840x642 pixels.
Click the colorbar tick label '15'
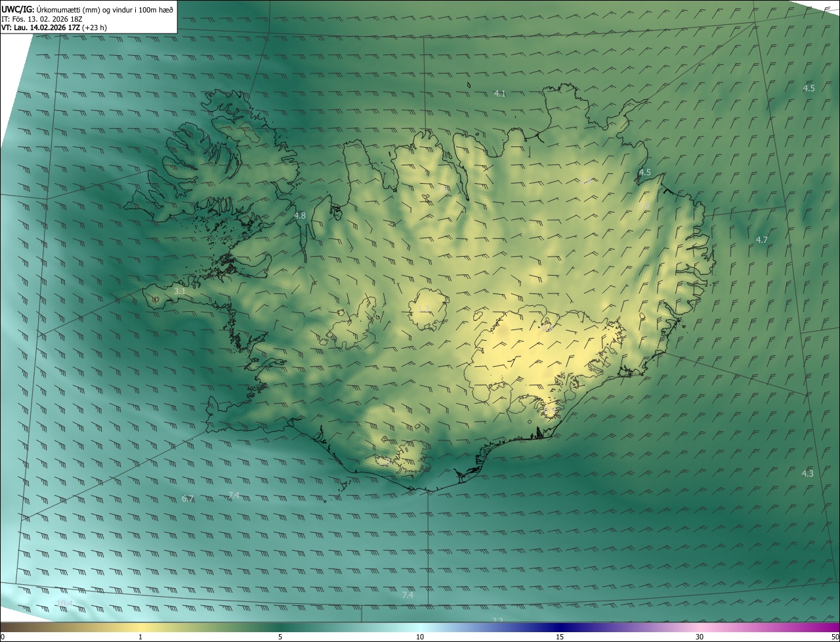(560, 637)
